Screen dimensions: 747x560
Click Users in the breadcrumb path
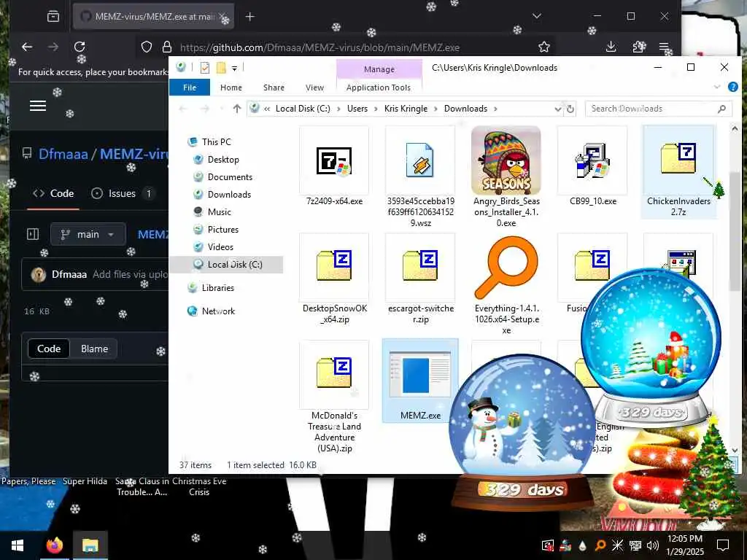[x=357, y=109]
